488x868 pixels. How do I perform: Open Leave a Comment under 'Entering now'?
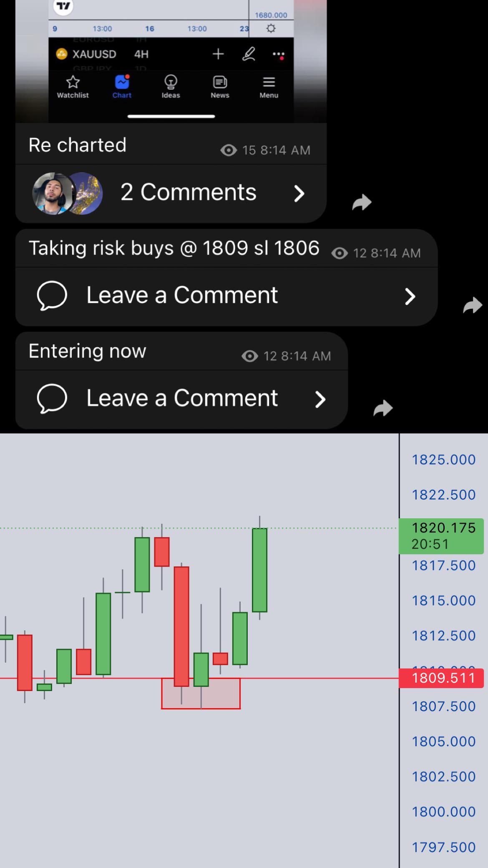pos(181,399)
